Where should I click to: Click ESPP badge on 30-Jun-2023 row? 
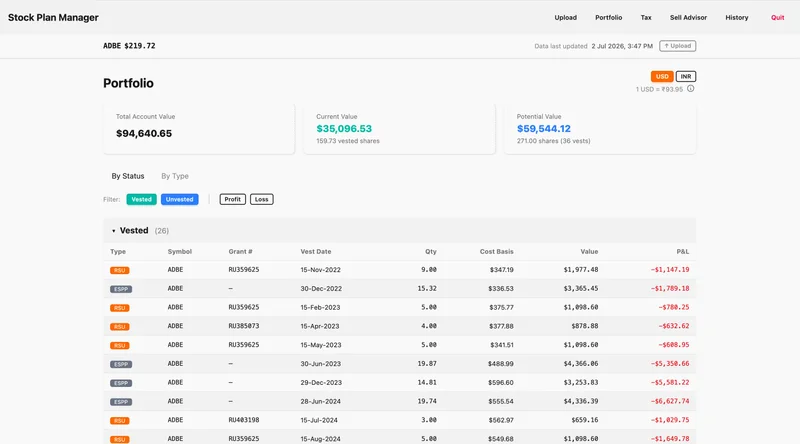point(121,364)
